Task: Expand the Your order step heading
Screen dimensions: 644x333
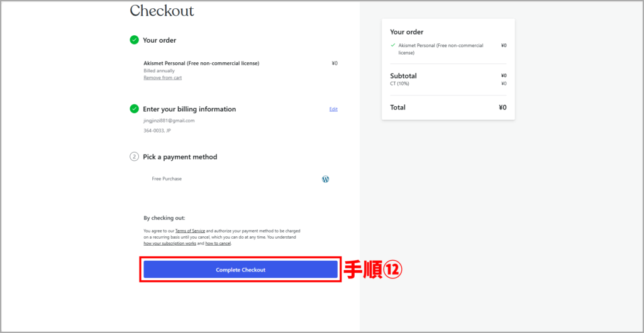Action: tap(159, 40)
